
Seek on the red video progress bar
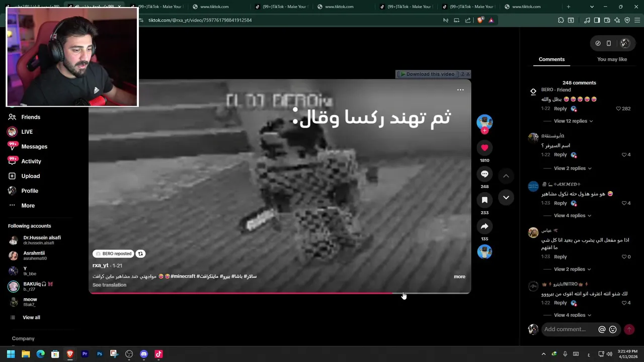[280, 293]
